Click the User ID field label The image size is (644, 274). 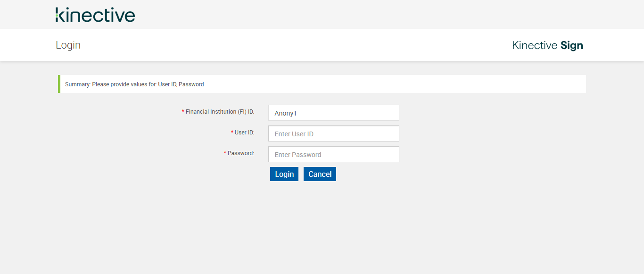[x=244, y=133]
